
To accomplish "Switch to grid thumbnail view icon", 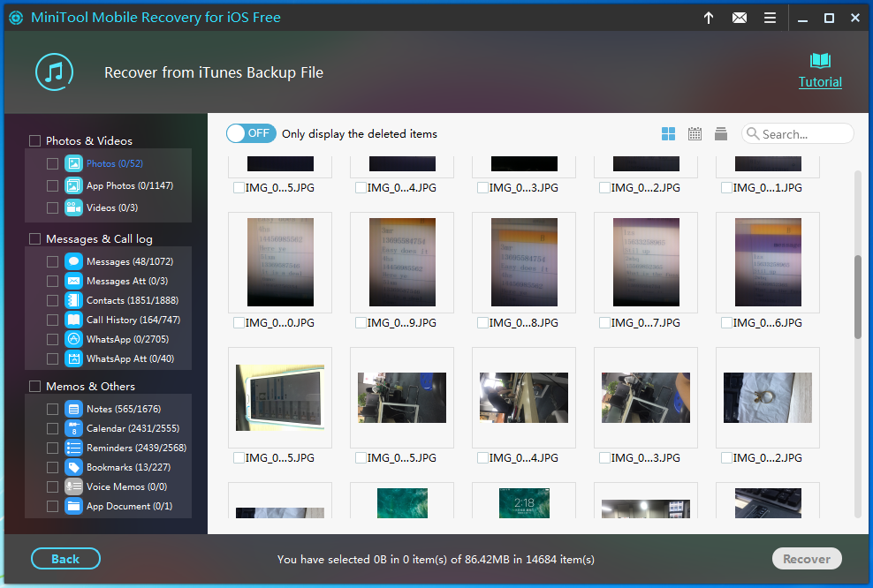I will [668, 133].
